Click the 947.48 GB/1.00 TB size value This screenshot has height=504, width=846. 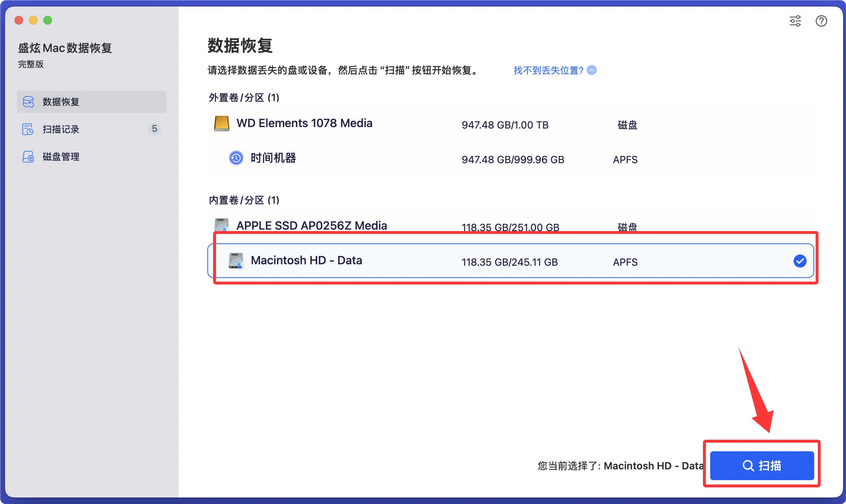click(x=505, y=125)
